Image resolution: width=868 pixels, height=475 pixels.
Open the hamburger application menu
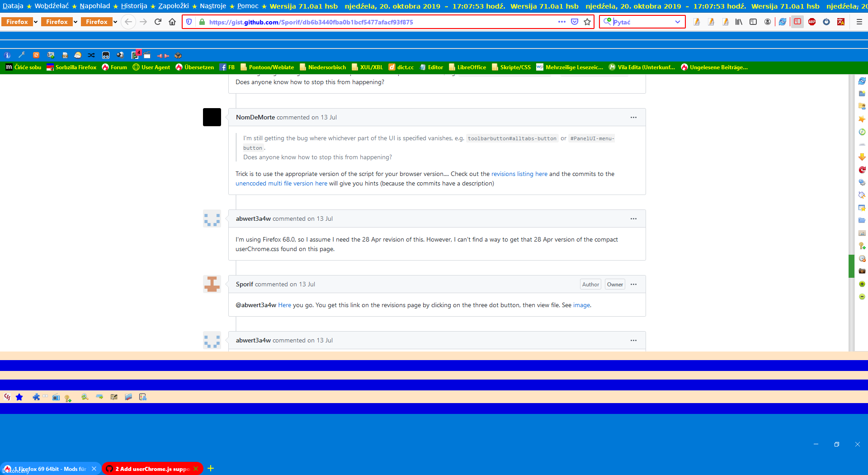pos(859,22)
